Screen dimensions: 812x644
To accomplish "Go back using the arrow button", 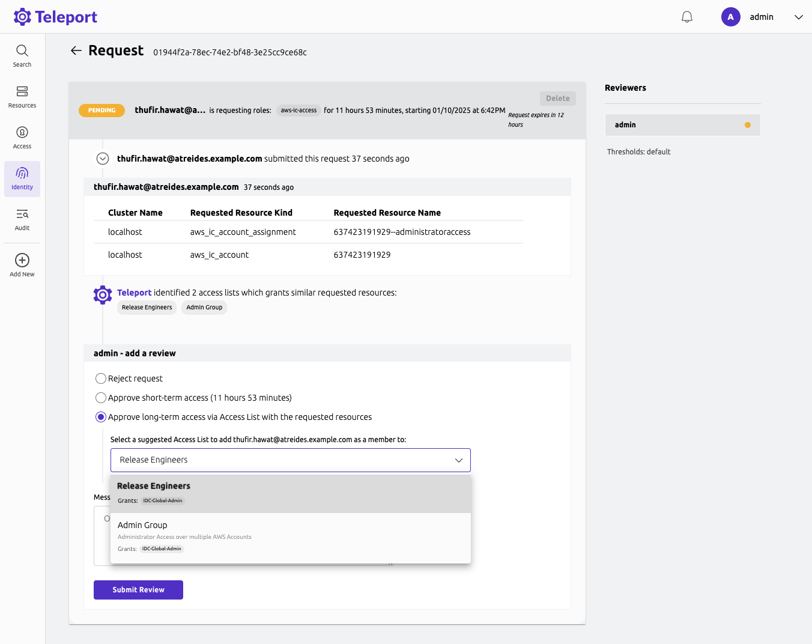I will [76, 50].
